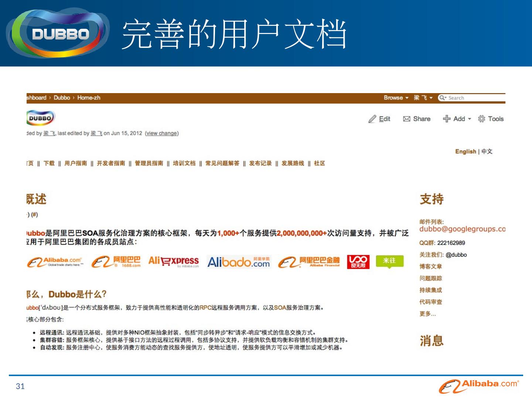This screenshot has width=532, height=399.
Task: Go to Dubbo in the breadcrumb
Action: [x=62, y=98]
